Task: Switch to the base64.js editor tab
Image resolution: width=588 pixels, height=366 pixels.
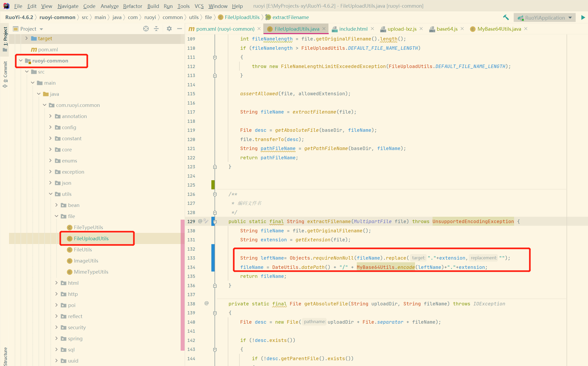Action: coord(447,29)
